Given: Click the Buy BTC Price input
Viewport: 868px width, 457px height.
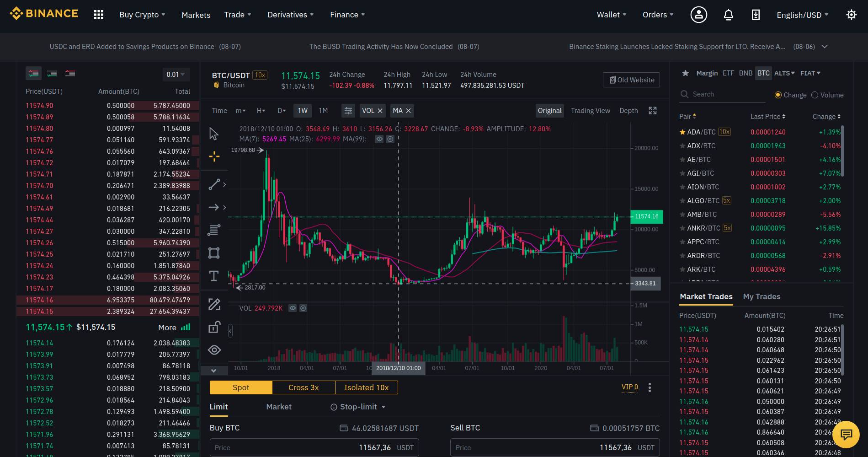Looking at the screenshot, I should tap(314, 447).
